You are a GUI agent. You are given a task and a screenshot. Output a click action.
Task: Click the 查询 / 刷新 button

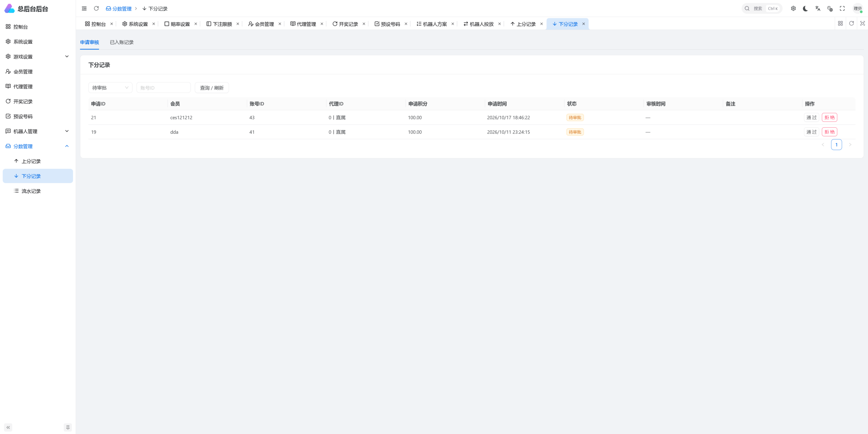click(x=212, y=88)
